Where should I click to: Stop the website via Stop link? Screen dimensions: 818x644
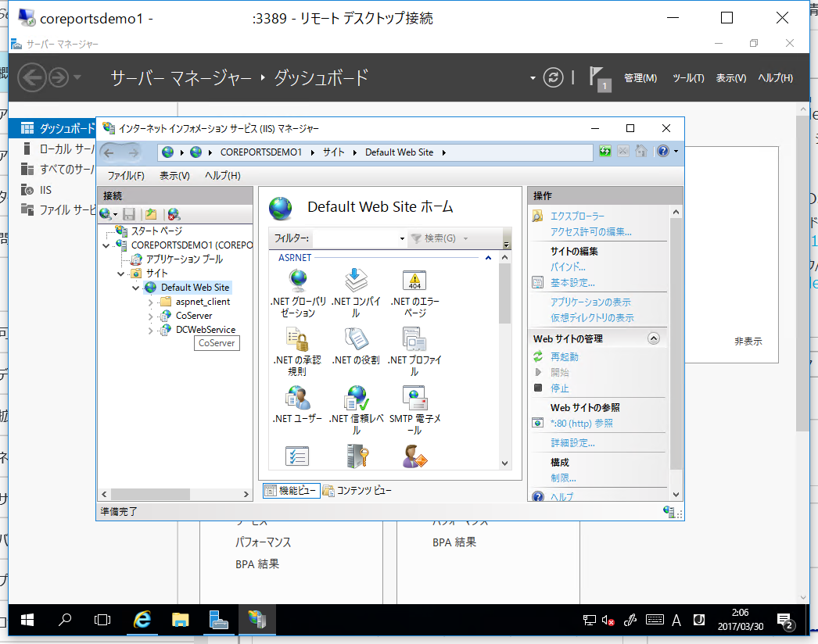(560, 388)
